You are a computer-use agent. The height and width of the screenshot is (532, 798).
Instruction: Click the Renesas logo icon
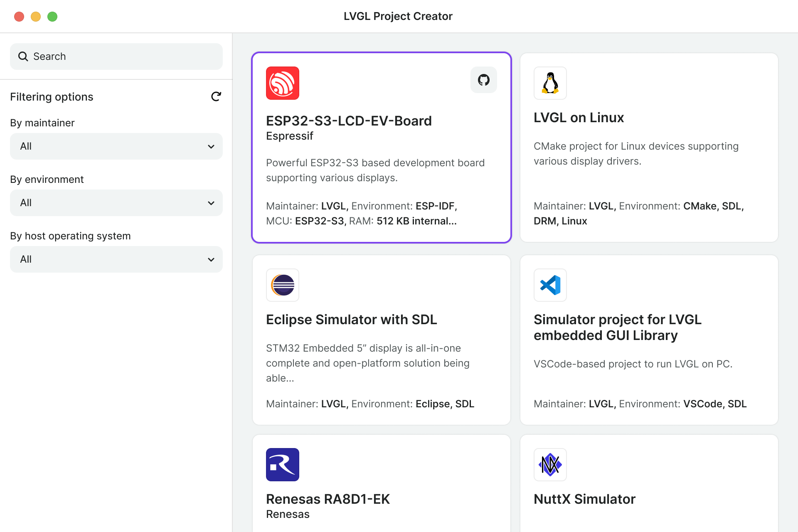tap(283, 465)
